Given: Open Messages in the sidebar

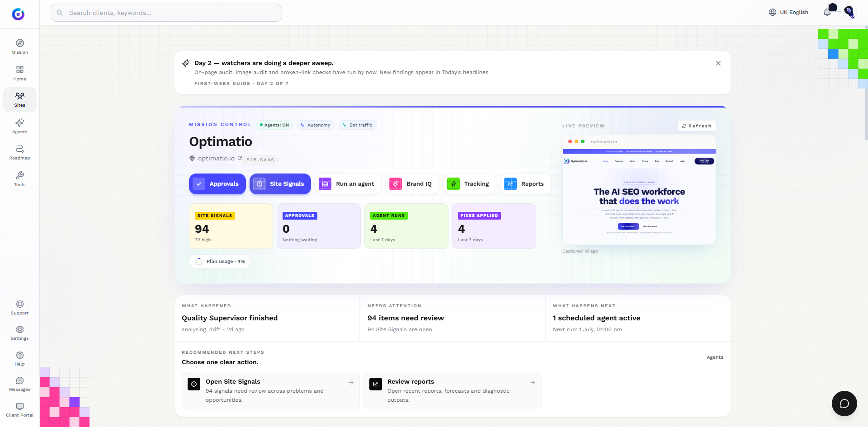Looking at the screenshot, I should (19, 384).
